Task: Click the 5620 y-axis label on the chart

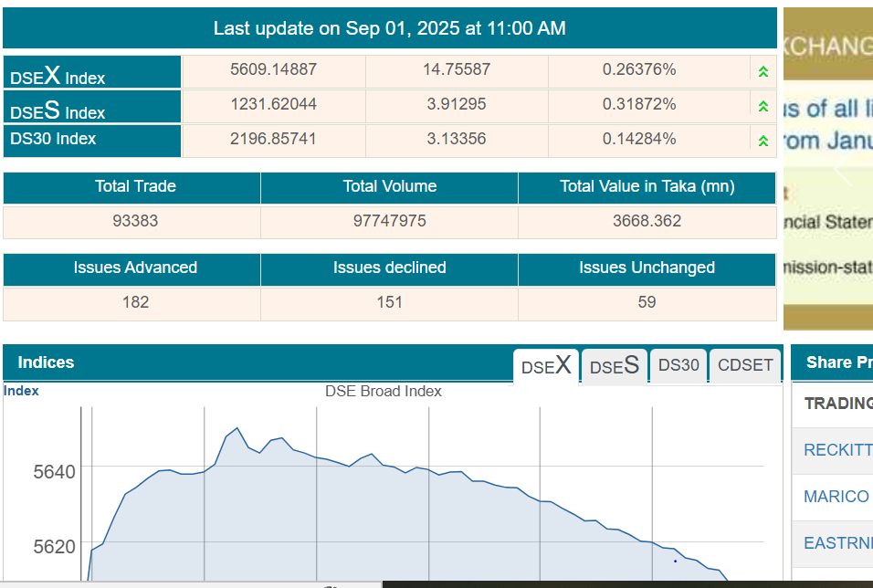Action: pyautogui.click(x=54, y=547)
